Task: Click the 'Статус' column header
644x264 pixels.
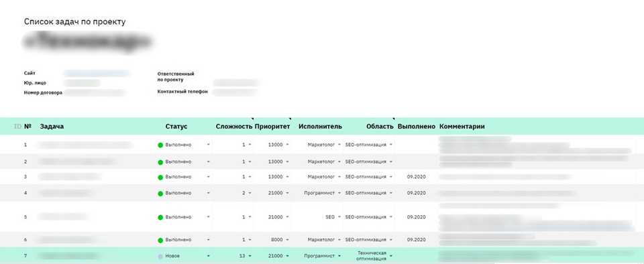Action: coord(176,127)
